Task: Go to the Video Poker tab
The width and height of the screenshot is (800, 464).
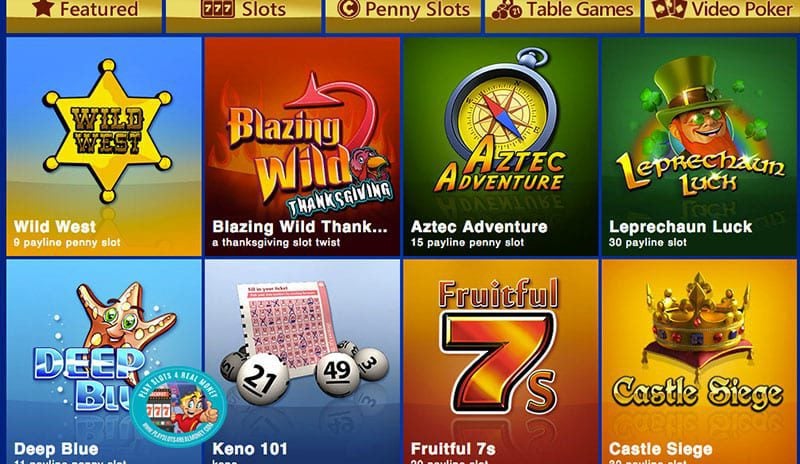Action: click(722, 15)
